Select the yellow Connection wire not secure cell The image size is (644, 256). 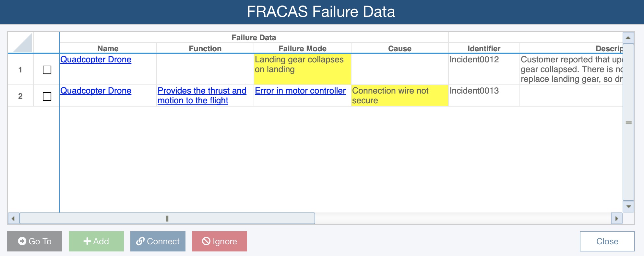pyautogui.click(x=400, y=96)
